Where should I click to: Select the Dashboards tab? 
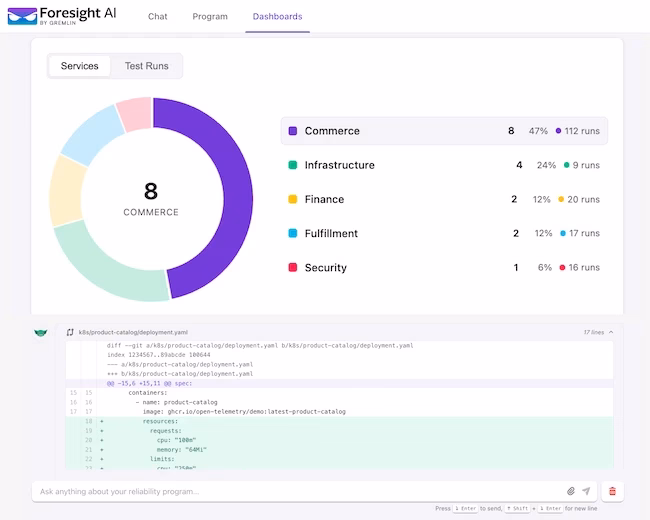pos(277,17)
